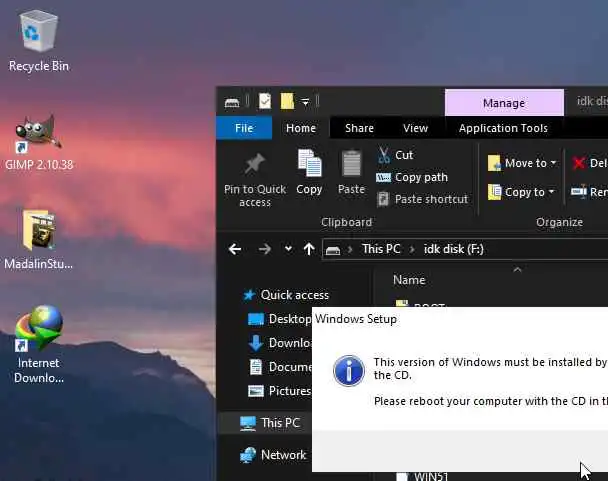This screenshot has height=481, width=608.
Task: Click the Properties checkmark quick access icon
Action: pos(265,102)
